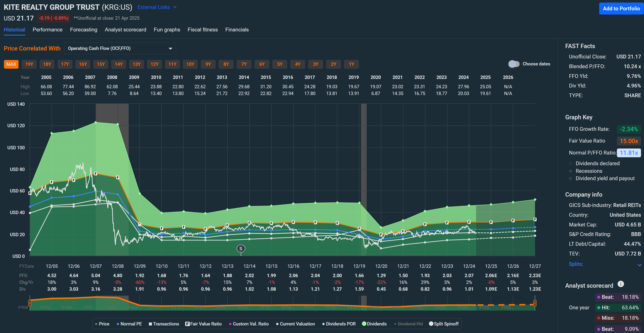644x333 pixels.
Task: Expand the Splits section in Company info
Action: (577, 264)
